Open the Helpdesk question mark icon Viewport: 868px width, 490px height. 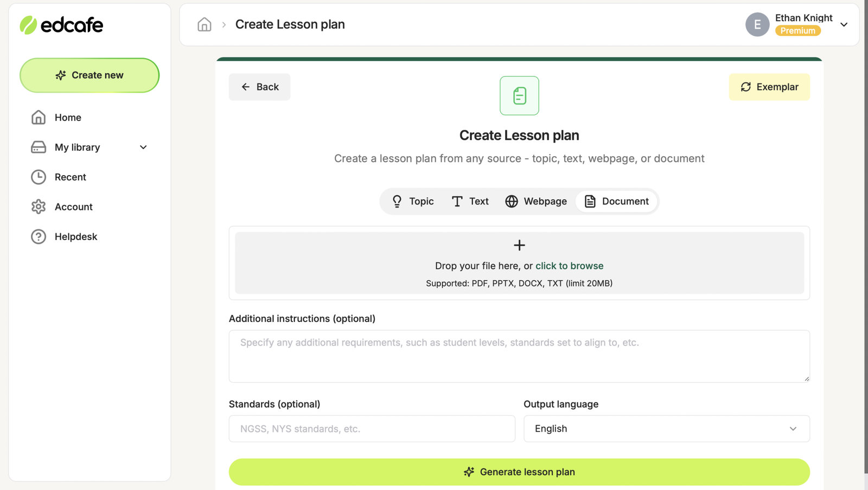point(38,236)
